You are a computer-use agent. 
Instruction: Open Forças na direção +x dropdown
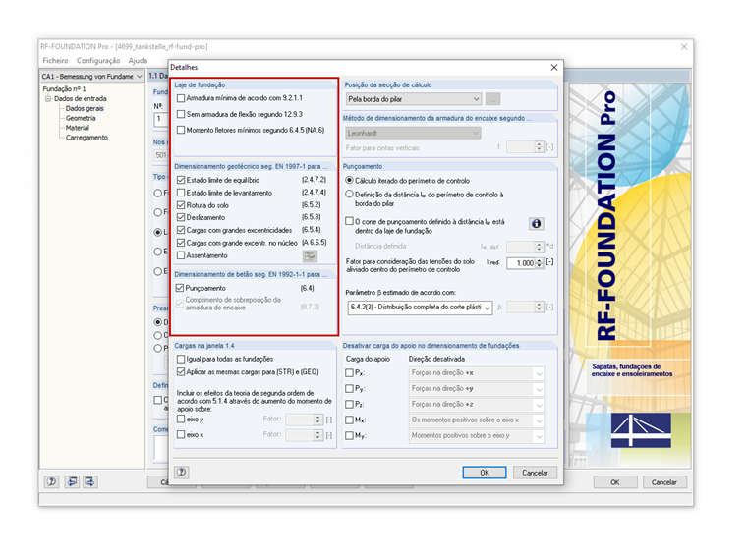[x=477, y=373]
